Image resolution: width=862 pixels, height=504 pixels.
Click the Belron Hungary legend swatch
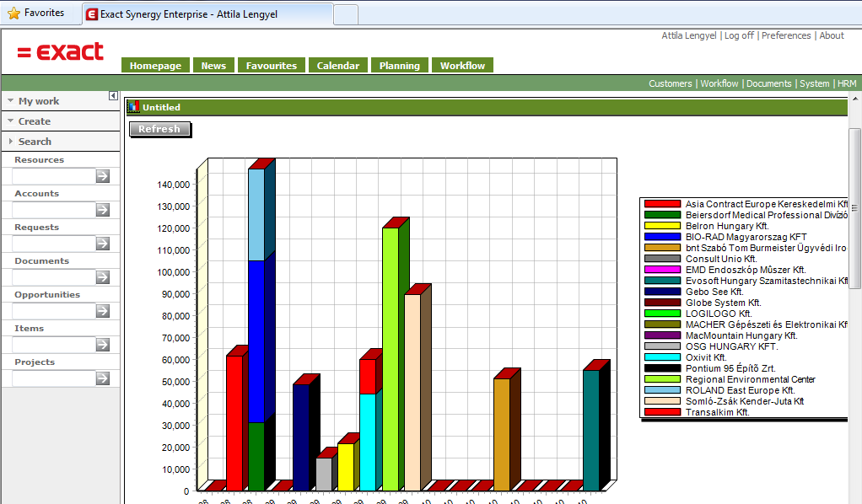pyautogui.click(x=662, y=226)
